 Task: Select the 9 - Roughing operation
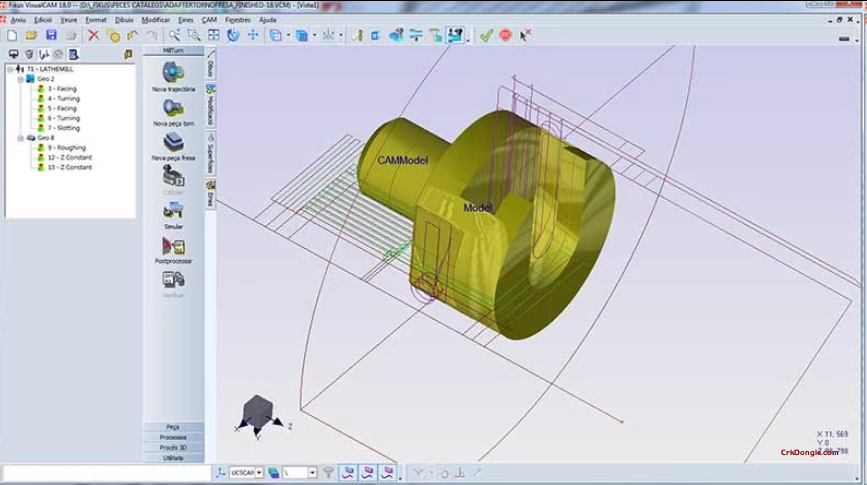click(x=66, y=148)
